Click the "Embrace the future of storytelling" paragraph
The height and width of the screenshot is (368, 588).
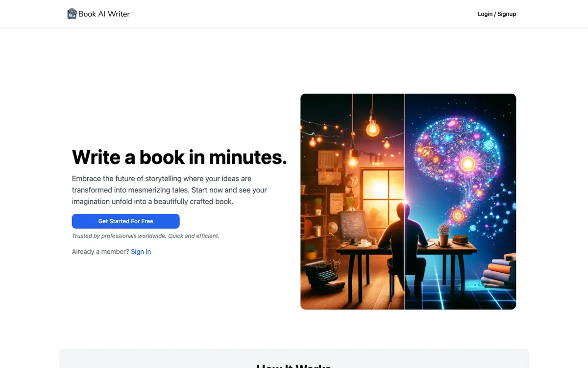point(170,190)
